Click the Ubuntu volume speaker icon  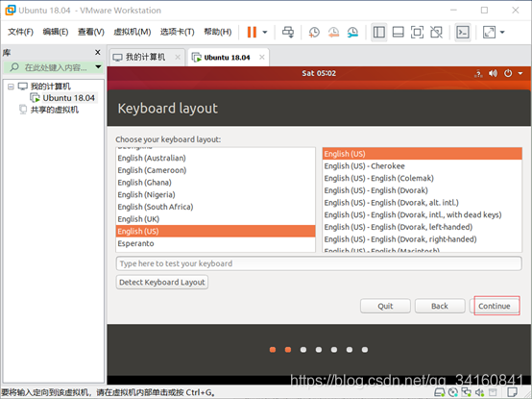pos(493,73)
